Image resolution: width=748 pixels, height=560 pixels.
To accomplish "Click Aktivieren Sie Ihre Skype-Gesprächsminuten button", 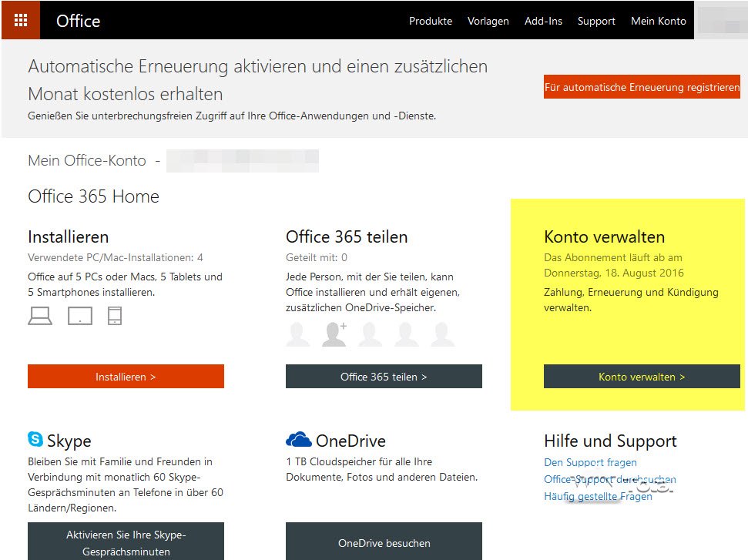I will tap(126, 542).
